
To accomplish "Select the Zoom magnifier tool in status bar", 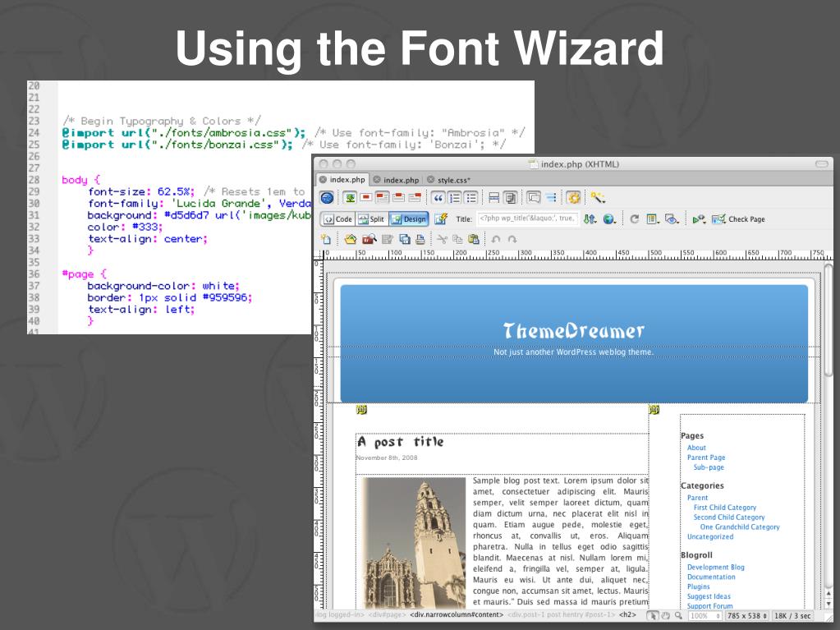I will pos(678,615).
